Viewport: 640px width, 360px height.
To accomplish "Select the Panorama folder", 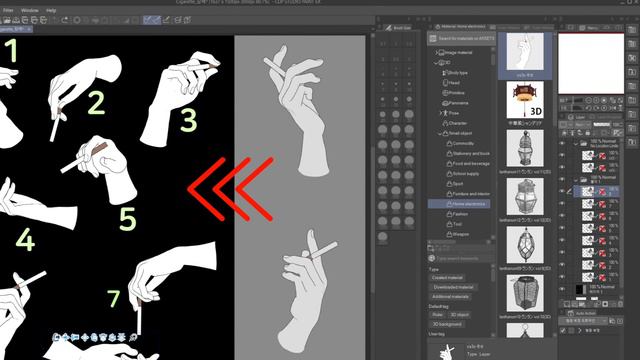I will [455, 103].
